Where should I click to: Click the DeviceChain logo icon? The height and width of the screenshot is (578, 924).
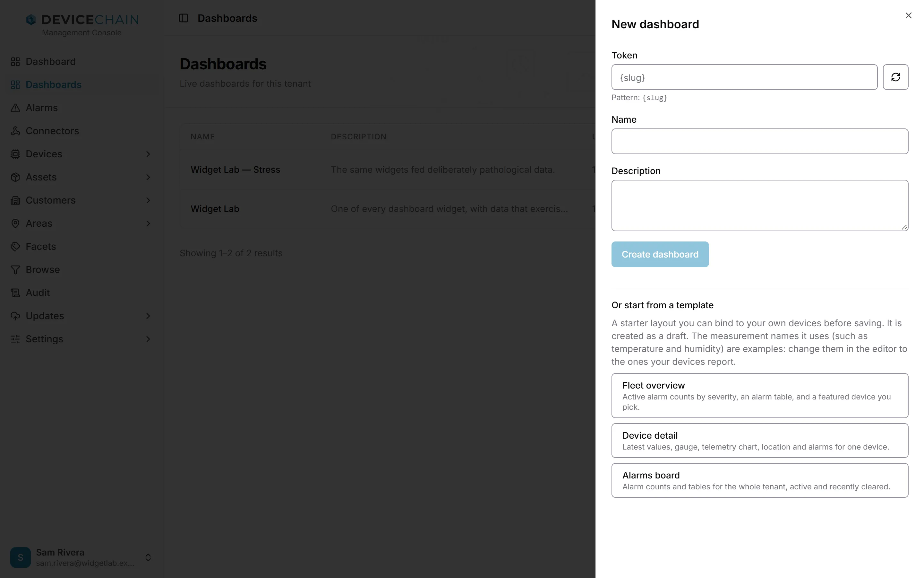pyautogui.click(x=31, y=20)
